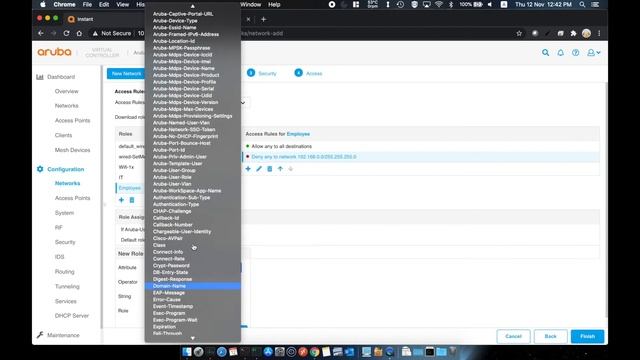Delete selected role trash icon

(x=132, y=200)
